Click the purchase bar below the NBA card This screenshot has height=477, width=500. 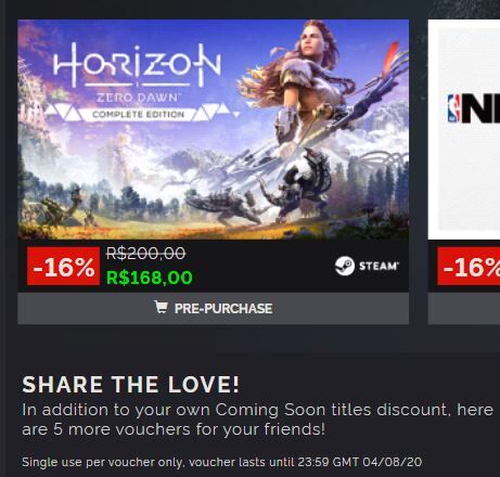(x=464, y=308)
